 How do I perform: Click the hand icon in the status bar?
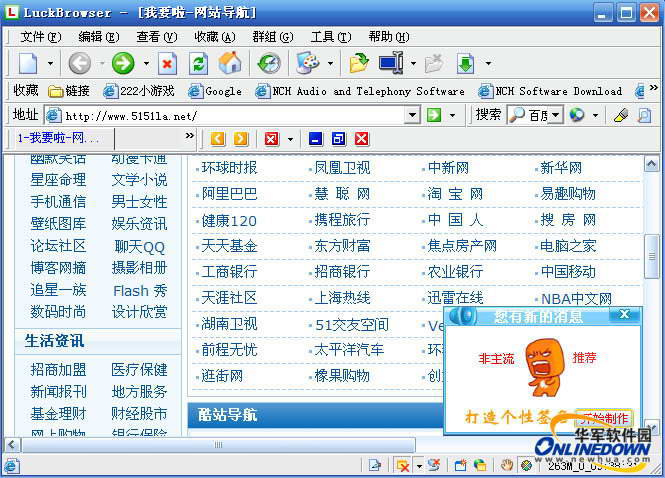(x=506, y=465)
